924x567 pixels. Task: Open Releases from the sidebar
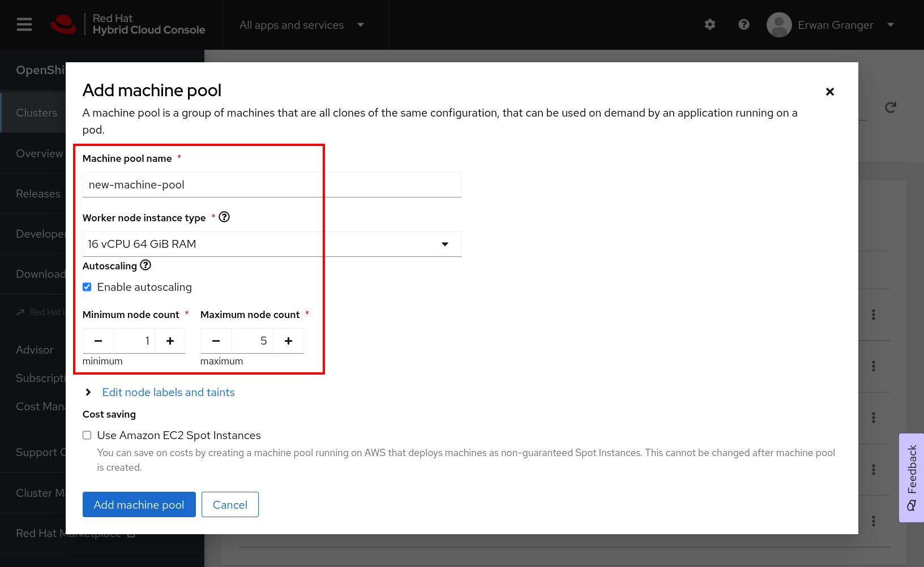[x=38, y=194]
